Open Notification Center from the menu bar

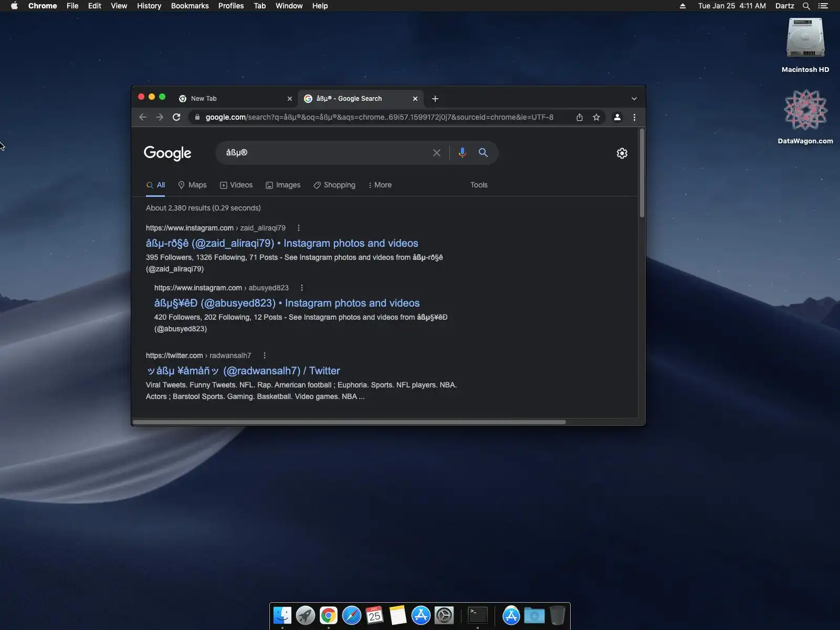(x=823, y=6)
